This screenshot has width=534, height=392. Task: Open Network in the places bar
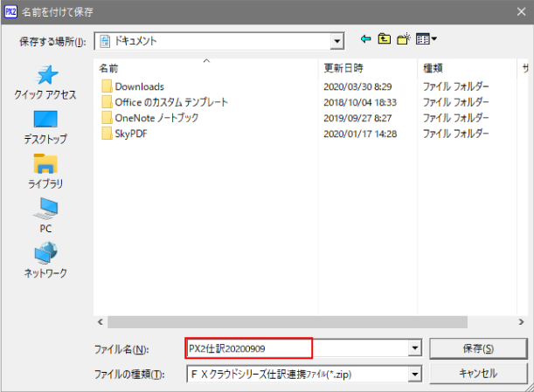click(45, 260)
